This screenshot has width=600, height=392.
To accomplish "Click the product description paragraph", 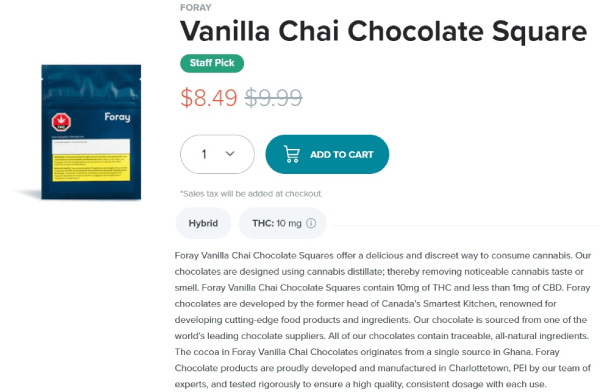I will pyautogui.click(x=383, y=320).
